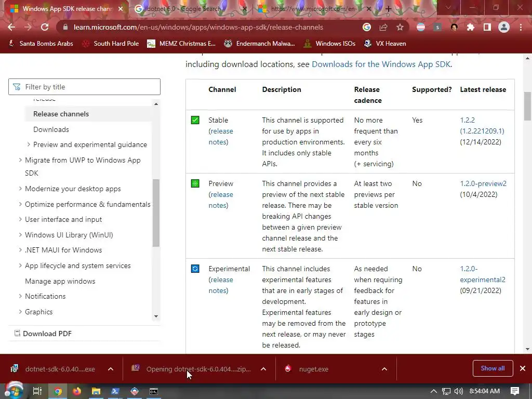The height and width of the screenshot is (399, 532).
Task: Bookmark this page with the star
Action: 400,27
